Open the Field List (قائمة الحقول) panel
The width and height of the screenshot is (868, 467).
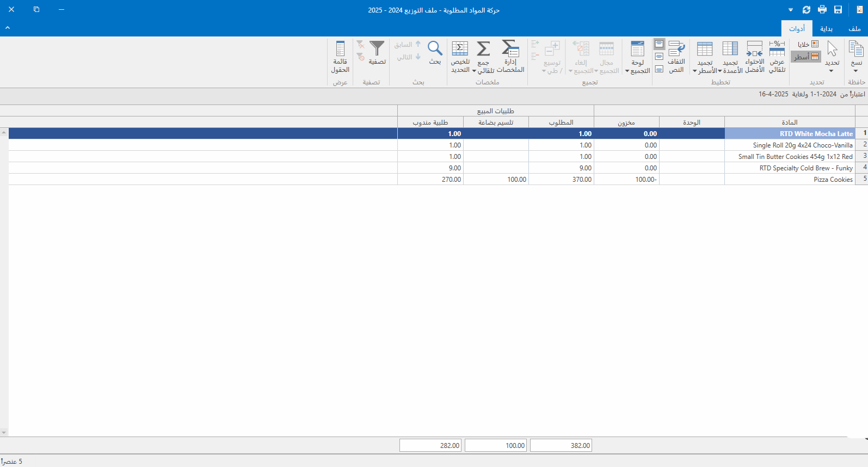point(340,57)
